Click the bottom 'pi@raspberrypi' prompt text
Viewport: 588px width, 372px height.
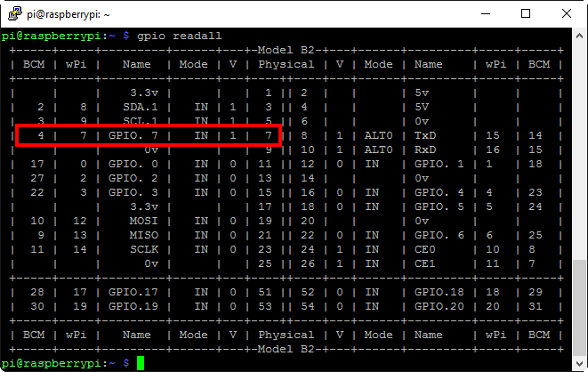(x=52, y=363)
